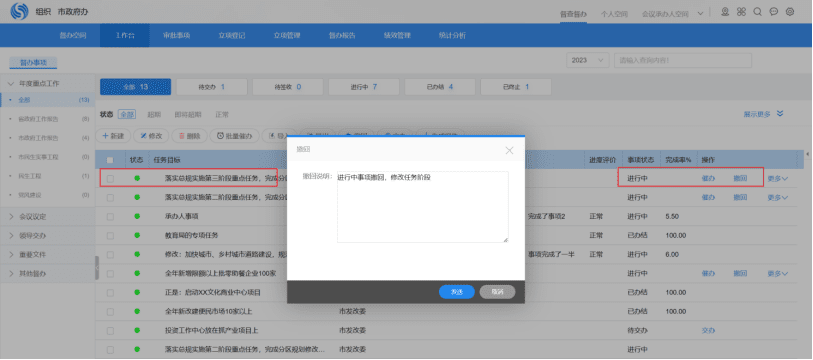
Task: Click the blue swirl logo in header
Action: 19,11
